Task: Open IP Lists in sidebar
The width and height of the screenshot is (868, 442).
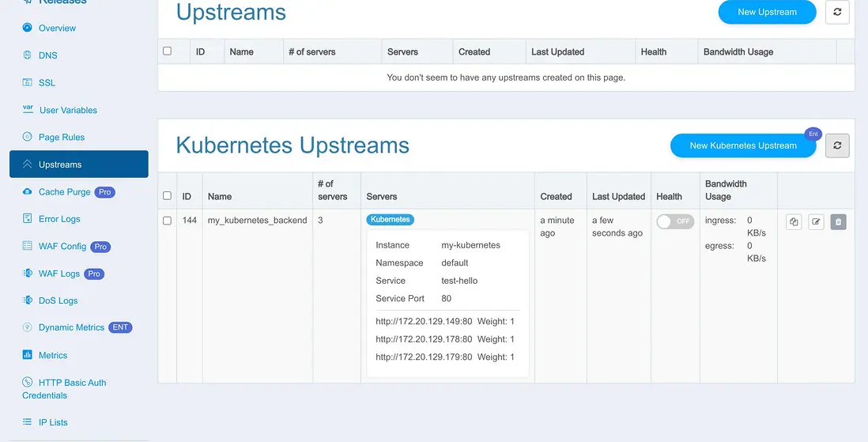Action: point(53,422)
